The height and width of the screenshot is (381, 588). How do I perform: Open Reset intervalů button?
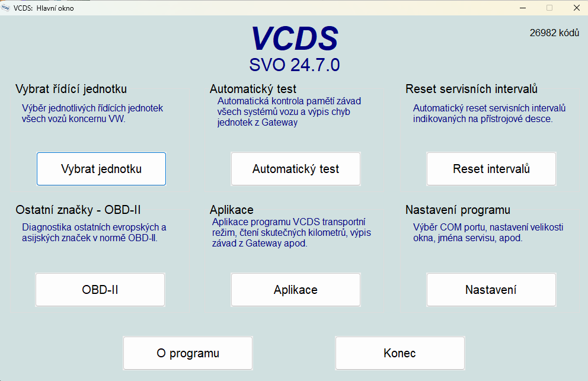point(491,169)
